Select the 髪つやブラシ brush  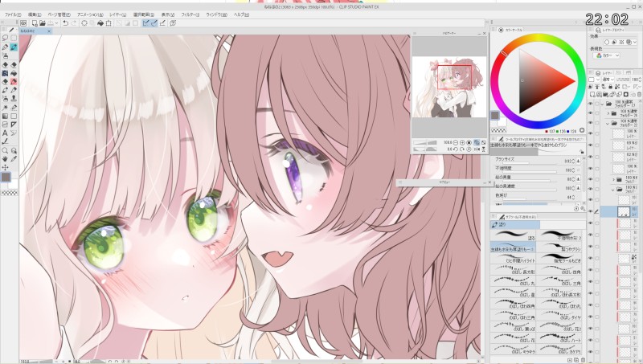(x=560, y=247)
